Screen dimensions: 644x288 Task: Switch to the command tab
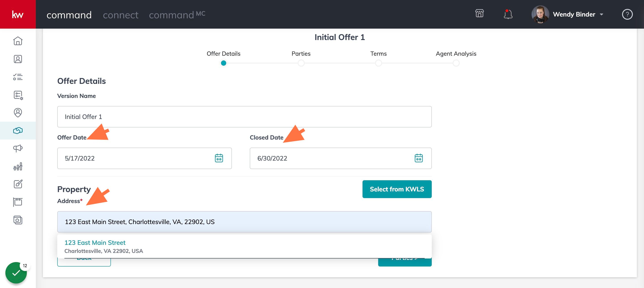pos(69,15)
